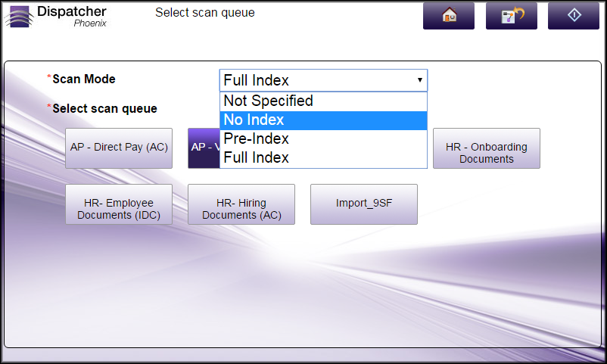Select the highlighted AP - V queue button
Viewport: 607px width, 364px height.
click(204, 148)
